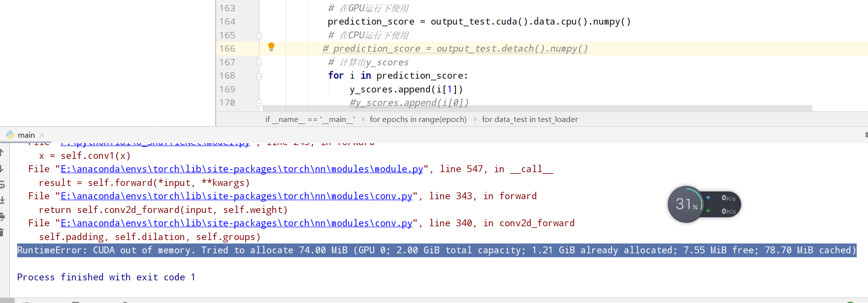Click line number 163 in the gutter
868x303 pixels.
point(227,8)
